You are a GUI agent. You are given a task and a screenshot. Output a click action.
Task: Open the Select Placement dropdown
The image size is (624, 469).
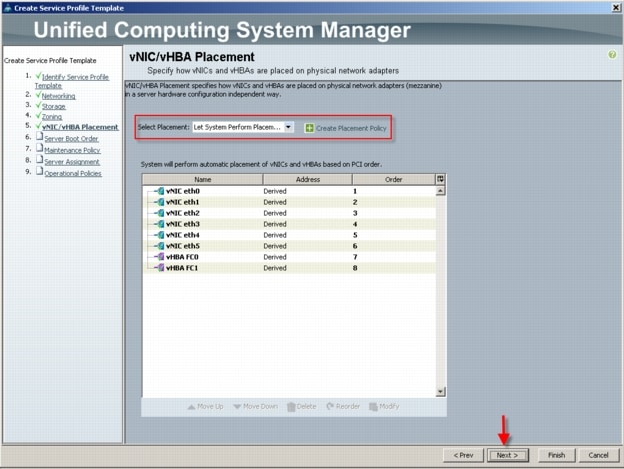point(243,127)
